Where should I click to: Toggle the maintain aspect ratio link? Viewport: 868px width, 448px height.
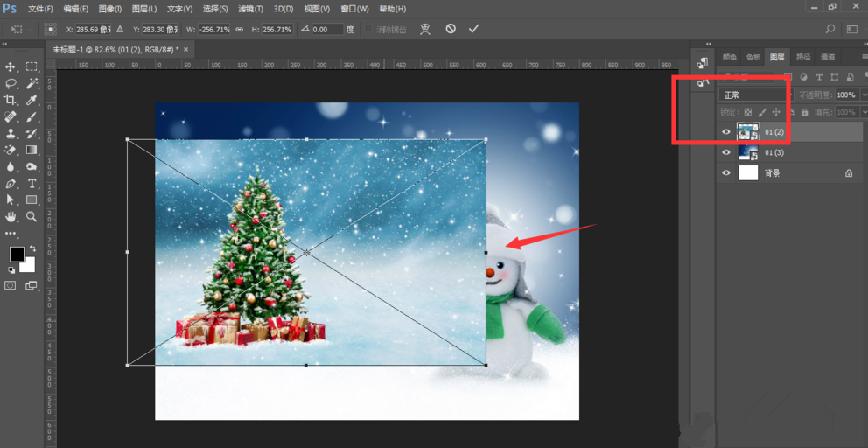pos(240,29)
